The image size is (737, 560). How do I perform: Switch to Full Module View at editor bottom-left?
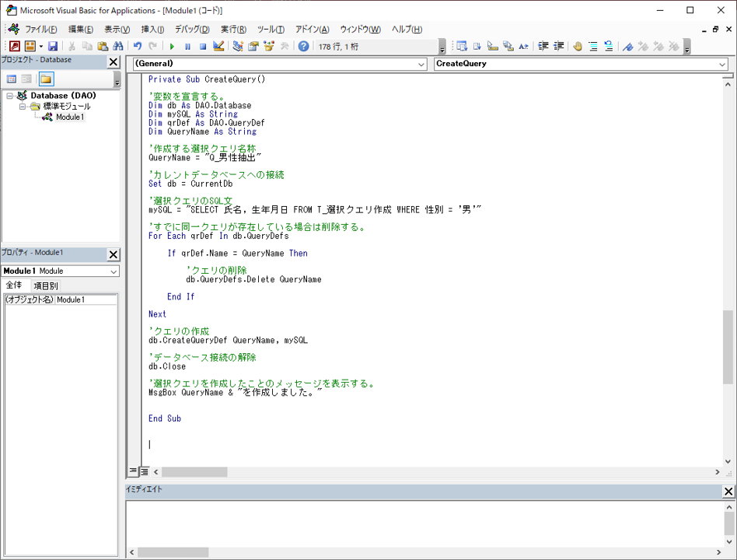point(144,471)
